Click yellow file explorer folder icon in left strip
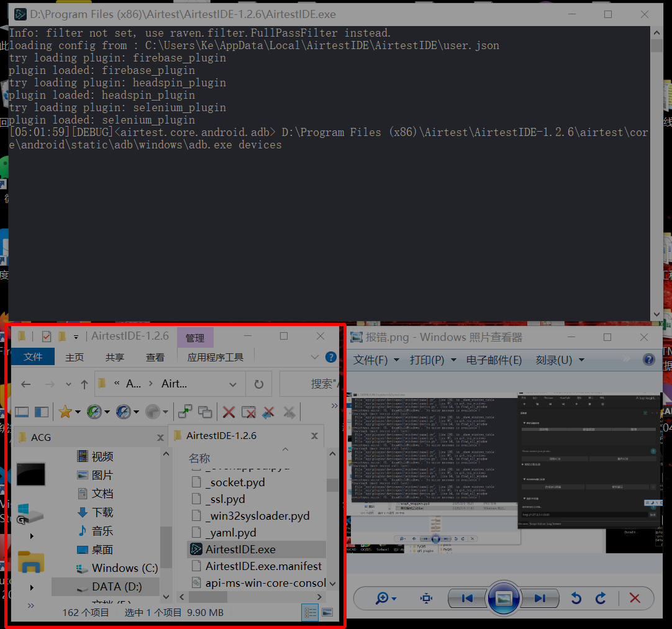The height and width of the screenshot is (629, 672). click(31, 562)
